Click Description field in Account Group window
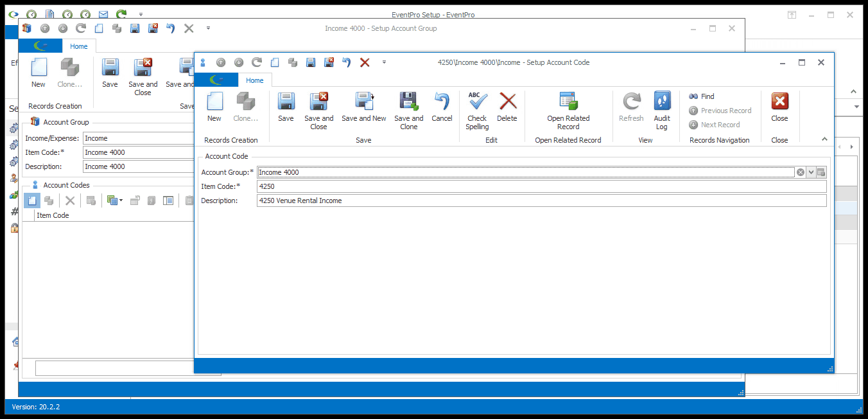 point(139,166)
